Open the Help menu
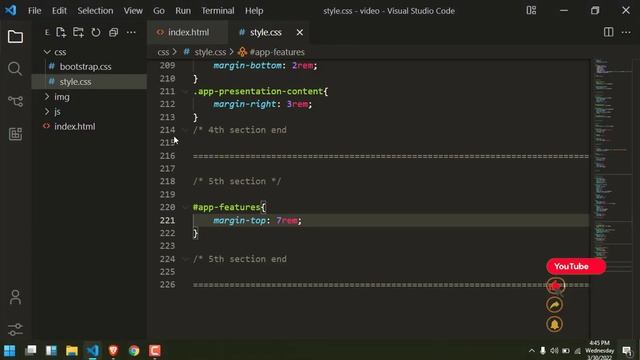The image size is (640, 360). click(254, 11)
